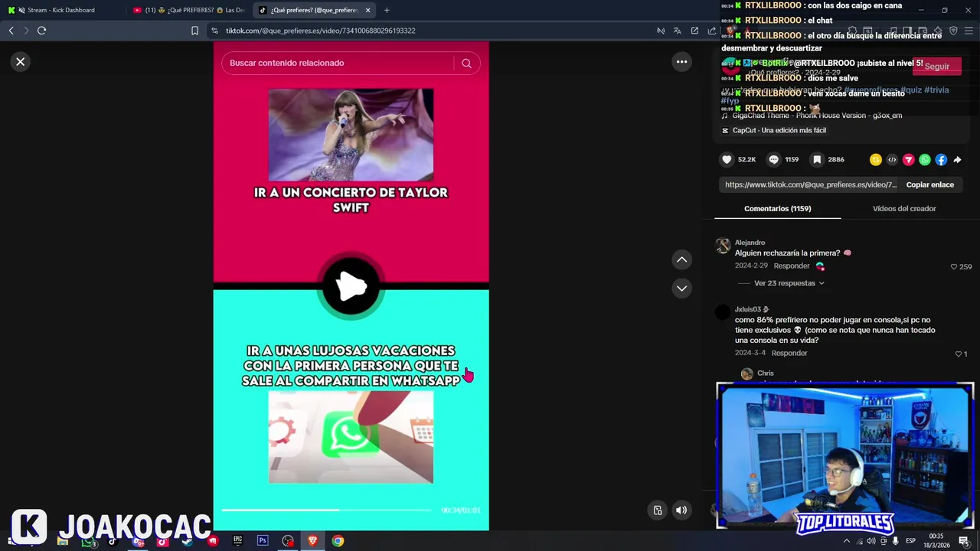Open OBS Studio from the taskbar
The image size is (980, 551).
(x=288, y=541)
